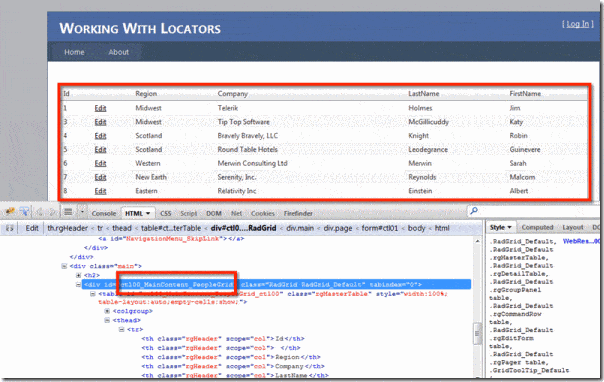The width and height of the screenshot is (604, 382).
Task: Select form#ctl01 in the breadcrumb
Action: tap(380, 228)
